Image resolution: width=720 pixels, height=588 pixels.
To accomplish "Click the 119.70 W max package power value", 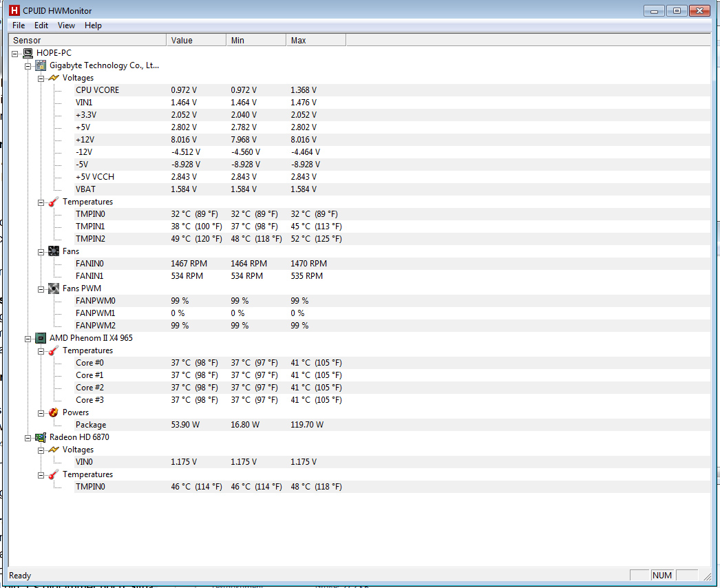I will coord(307,425).
